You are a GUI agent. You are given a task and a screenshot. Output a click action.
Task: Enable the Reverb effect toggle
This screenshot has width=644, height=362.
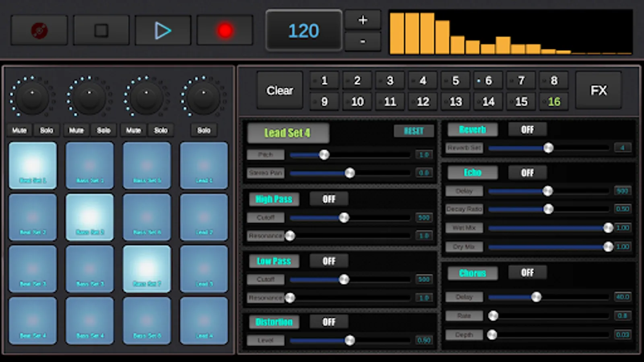(x=527, y=130)
